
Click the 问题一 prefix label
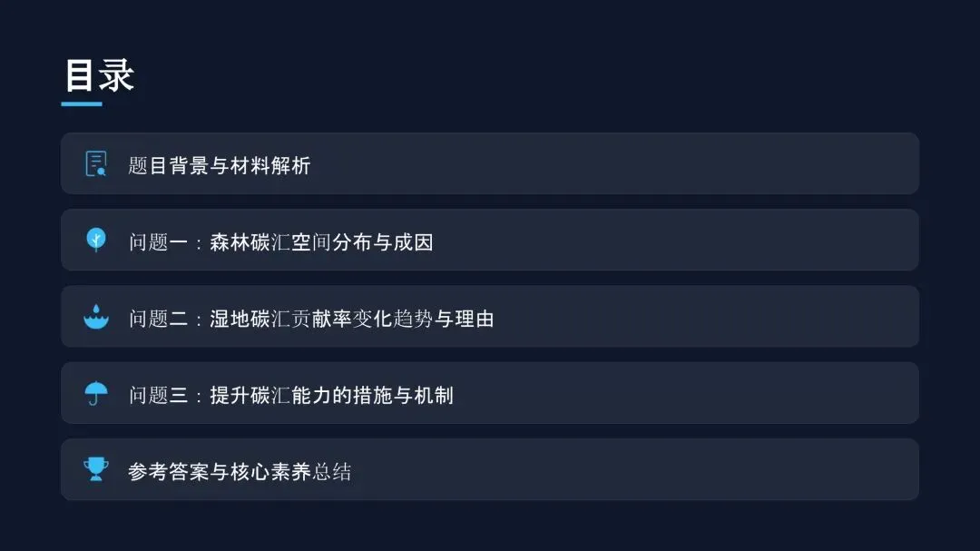click(x=158, y=242)
